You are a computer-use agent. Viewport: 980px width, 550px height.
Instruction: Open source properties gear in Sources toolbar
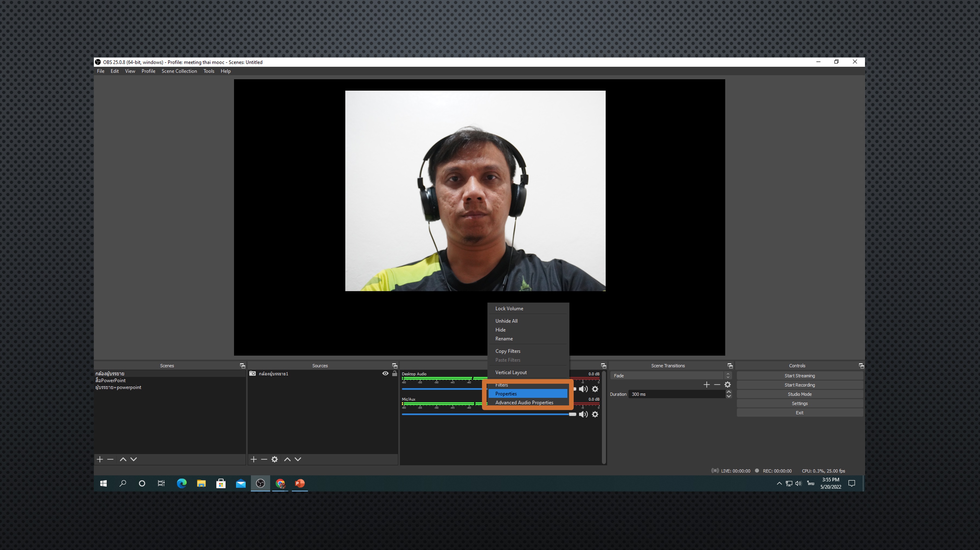click(275, 459)
